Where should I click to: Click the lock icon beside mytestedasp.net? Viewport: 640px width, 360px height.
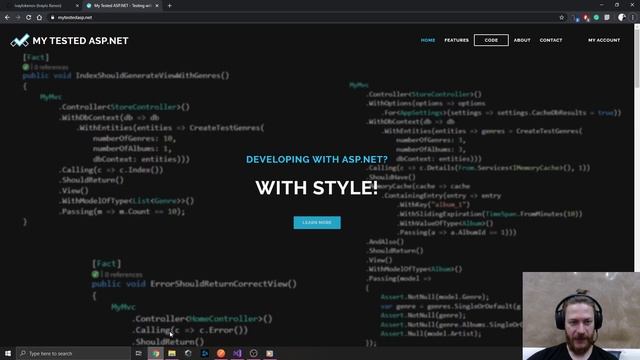53,18
